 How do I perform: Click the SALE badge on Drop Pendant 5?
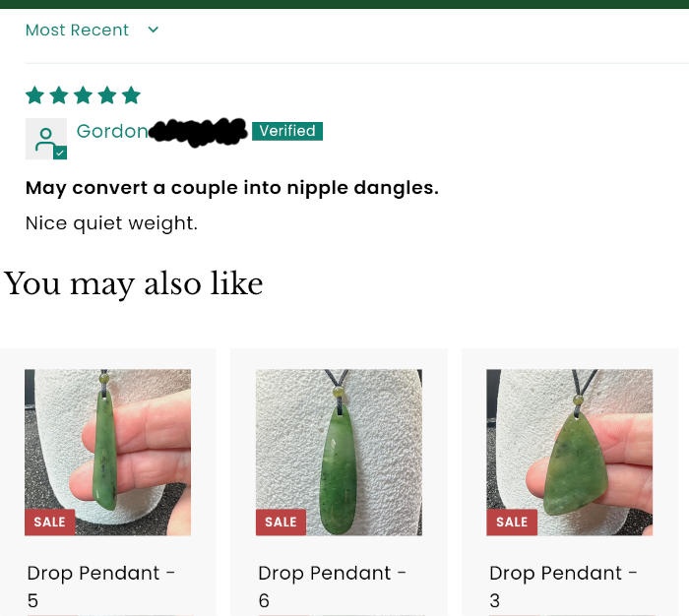[49, 522]
